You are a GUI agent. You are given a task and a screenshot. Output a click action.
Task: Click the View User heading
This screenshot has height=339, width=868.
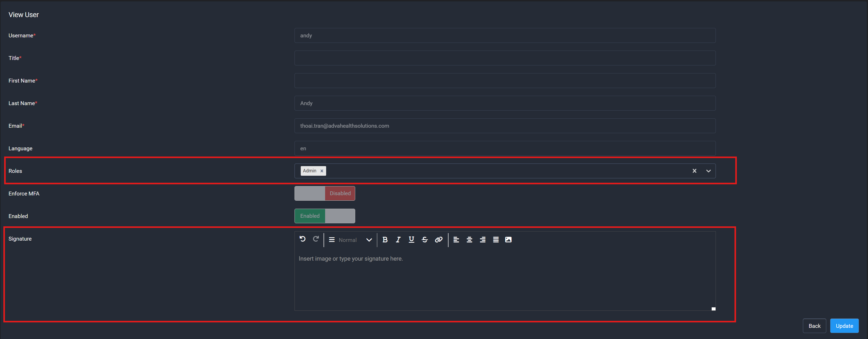[x=24, y=15]
